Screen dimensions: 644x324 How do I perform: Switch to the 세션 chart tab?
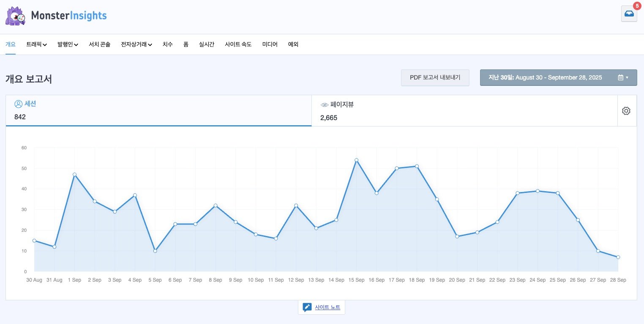tap(158, 110)
